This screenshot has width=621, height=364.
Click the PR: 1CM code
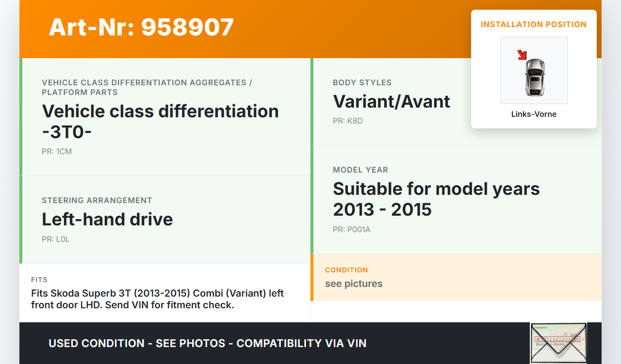click(57, 151)
